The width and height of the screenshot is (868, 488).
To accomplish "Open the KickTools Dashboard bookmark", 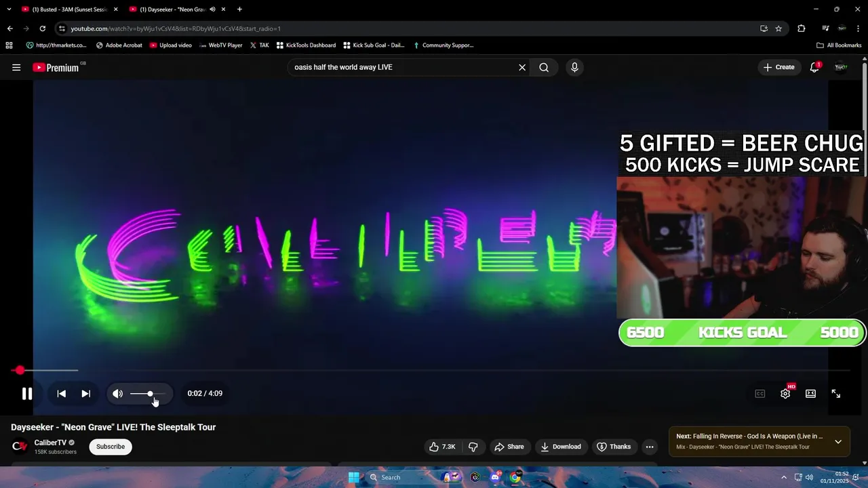I will pyautogui.click(x=306, y=45).
